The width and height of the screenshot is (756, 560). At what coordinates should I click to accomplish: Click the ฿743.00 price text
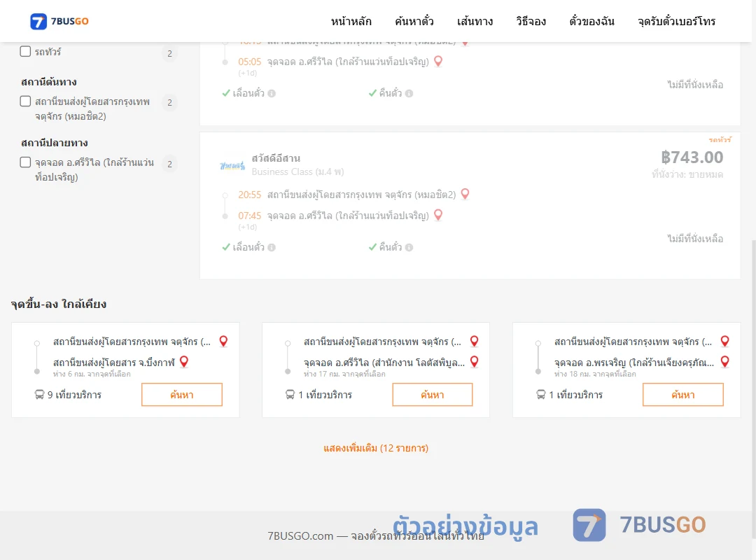click(692, 157)
